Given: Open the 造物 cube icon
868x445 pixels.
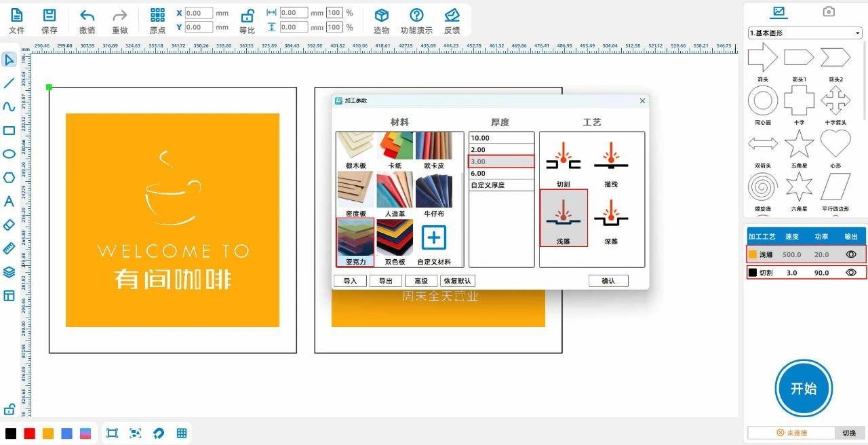Looking at the screenshot, I should click(382, 16).
